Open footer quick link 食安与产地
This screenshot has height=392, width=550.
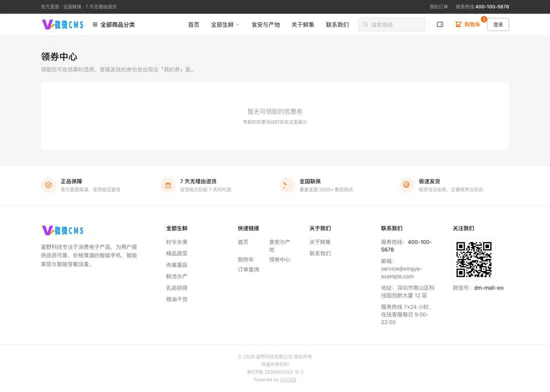point(279,245)
